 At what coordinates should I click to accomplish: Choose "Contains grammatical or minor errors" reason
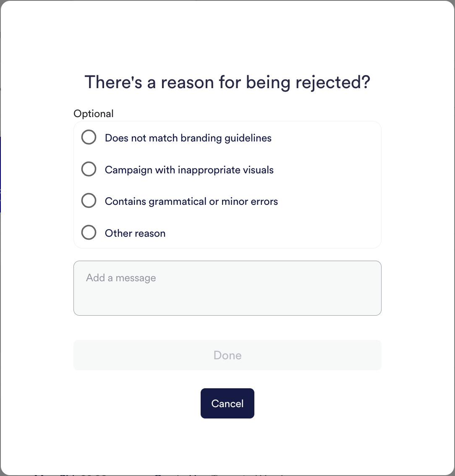pos(89,200)
